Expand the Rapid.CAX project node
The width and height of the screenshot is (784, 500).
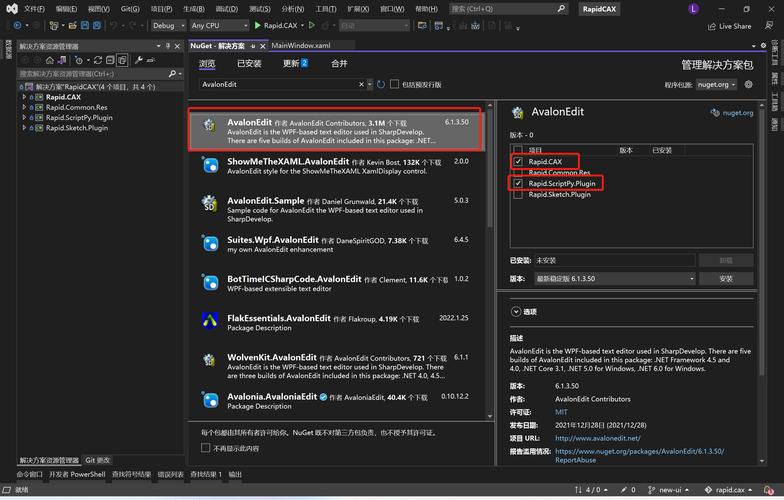(24, 97)
